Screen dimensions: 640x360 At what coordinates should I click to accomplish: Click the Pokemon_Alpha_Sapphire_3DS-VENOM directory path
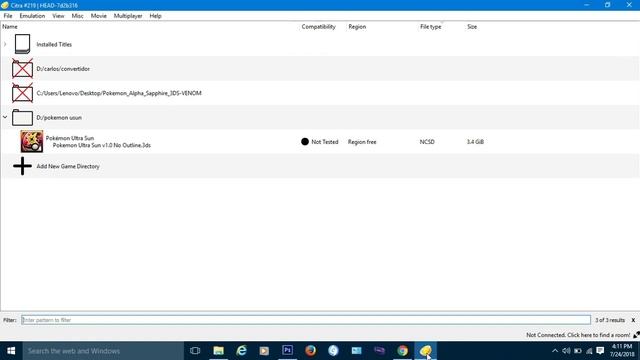pyautogui.click(x=119, y=93)
